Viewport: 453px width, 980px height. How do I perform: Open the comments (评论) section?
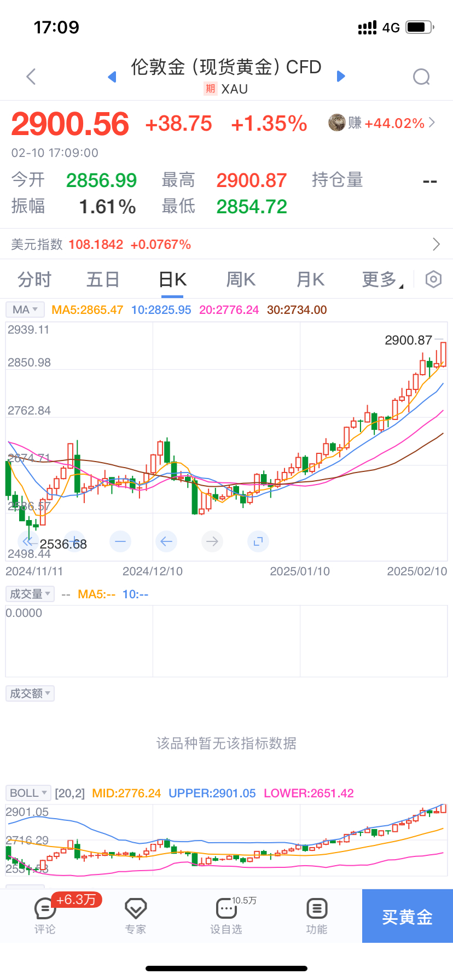[45, 916]
